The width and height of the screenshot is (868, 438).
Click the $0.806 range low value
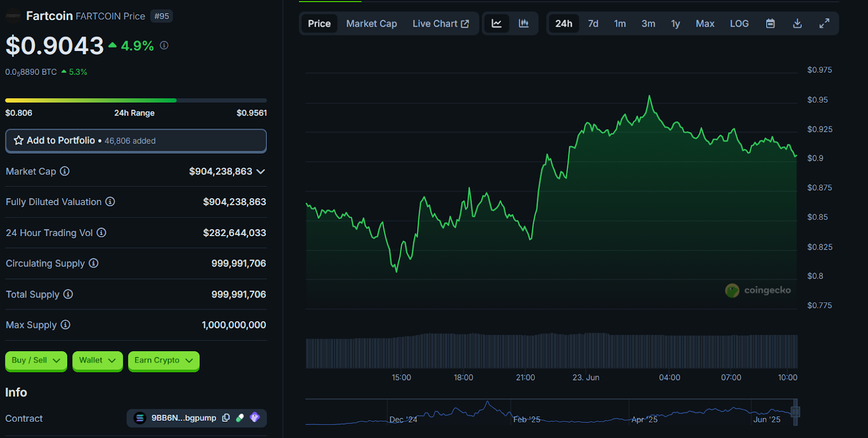coord(19,113)
